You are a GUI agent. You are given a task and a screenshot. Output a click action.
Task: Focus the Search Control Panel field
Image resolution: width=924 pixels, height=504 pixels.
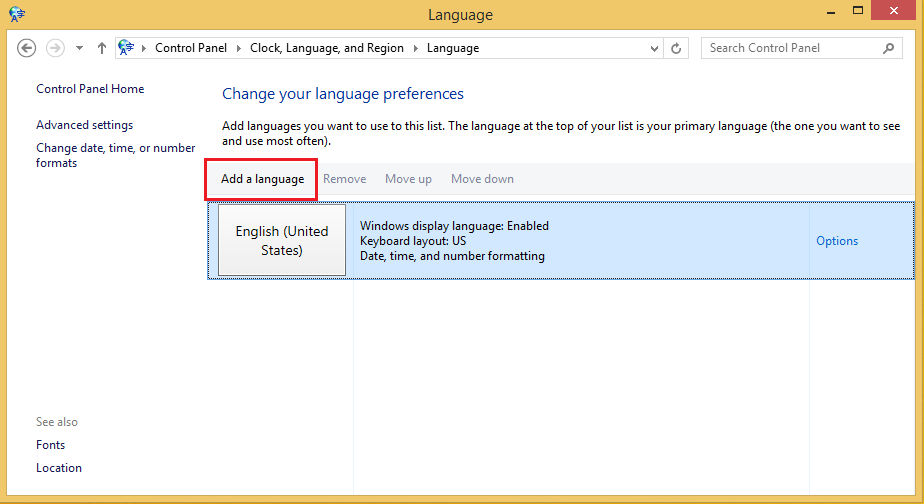790,48
